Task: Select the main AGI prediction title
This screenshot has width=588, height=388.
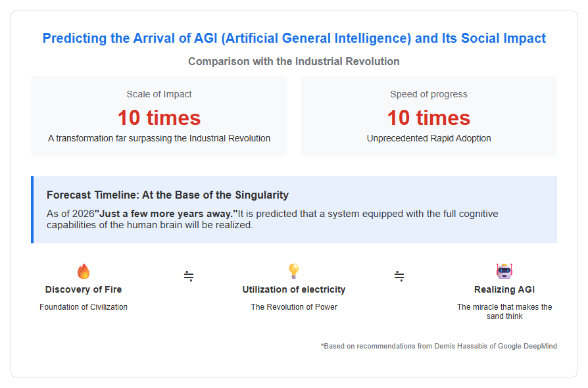Action: coord(294,38)
